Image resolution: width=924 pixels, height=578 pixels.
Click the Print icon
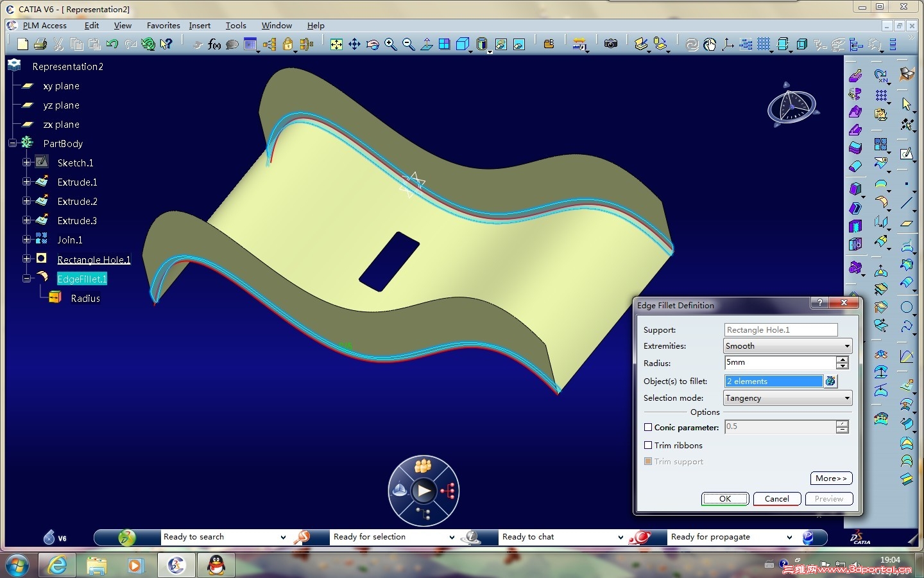[40, 44]
